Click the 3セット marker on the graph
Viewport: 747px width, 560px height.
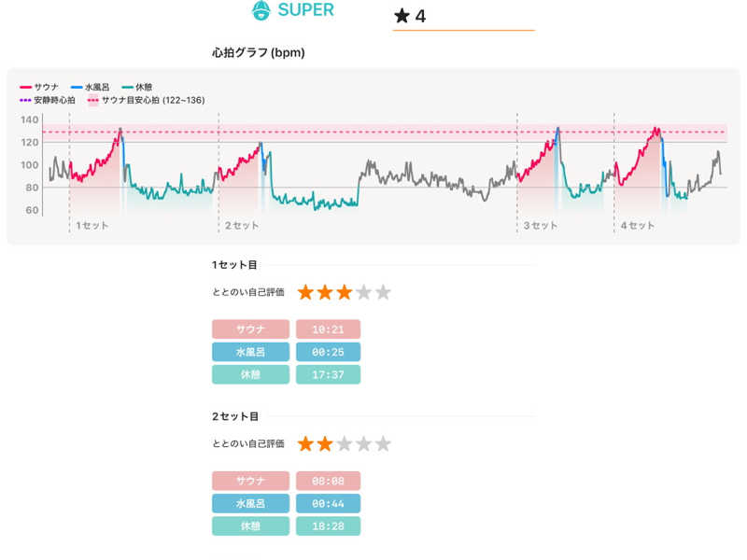point(539,226)
